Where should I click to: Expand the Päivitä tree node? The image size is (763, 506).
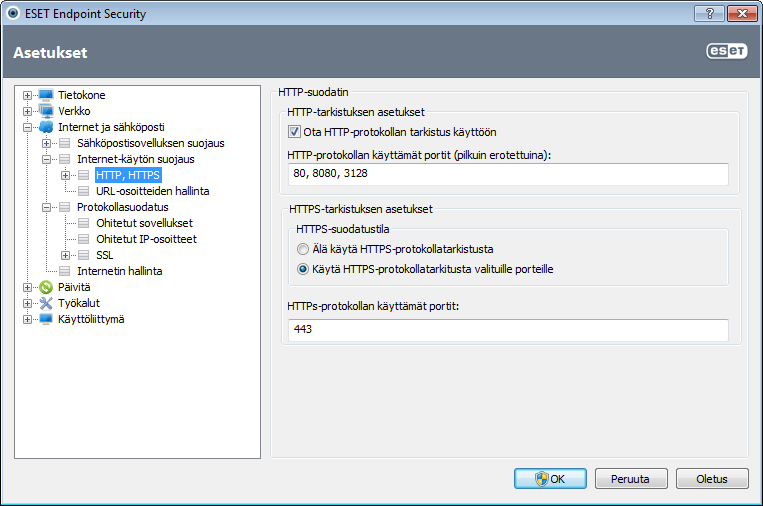coord(27,288)
